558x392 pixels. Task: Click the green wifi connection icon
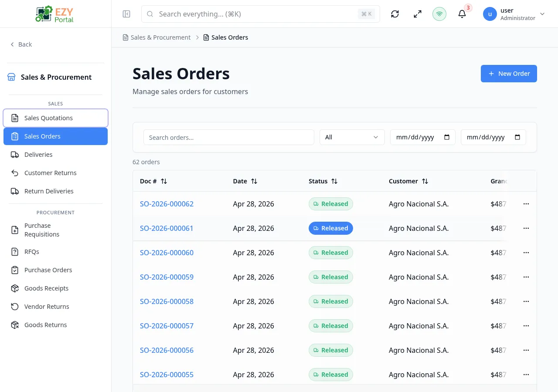click(x=439, y=14)
